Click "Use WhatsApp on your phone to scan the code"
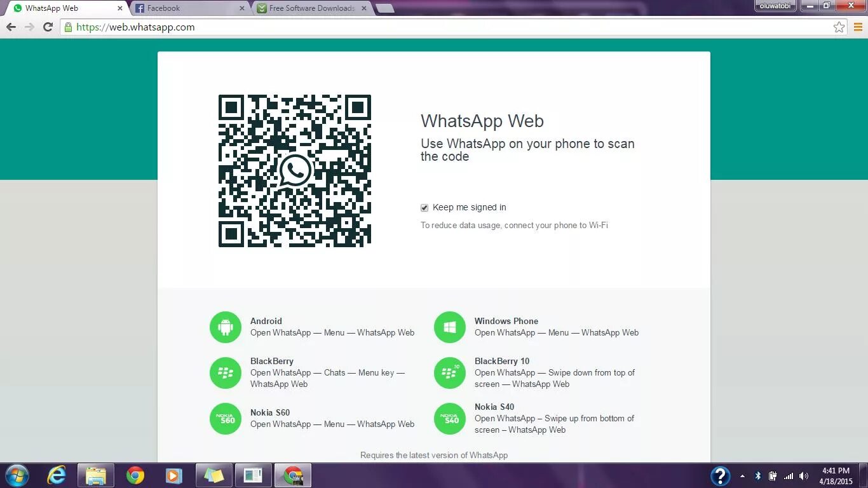 (527, 150)
